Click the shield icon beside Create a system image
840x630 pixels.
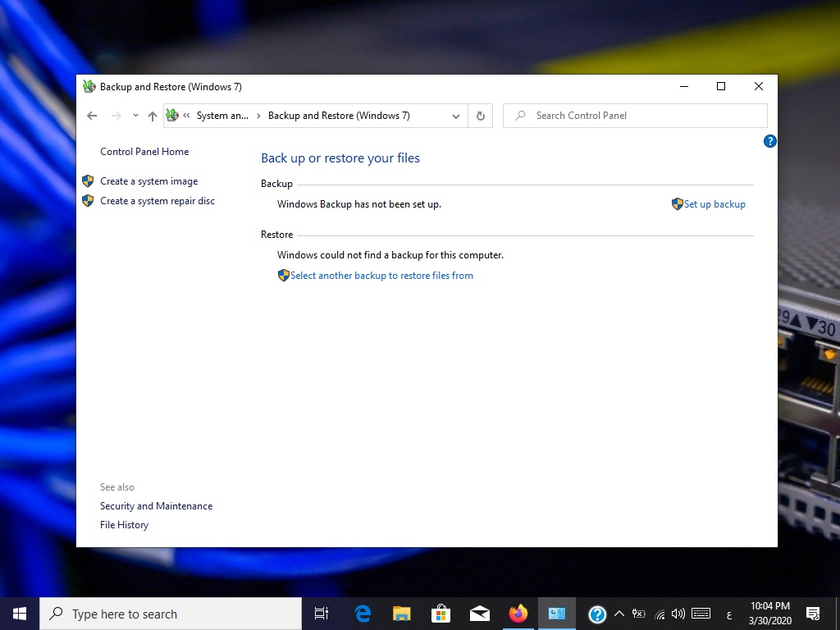pyautogui.click(x=88, y=181)
